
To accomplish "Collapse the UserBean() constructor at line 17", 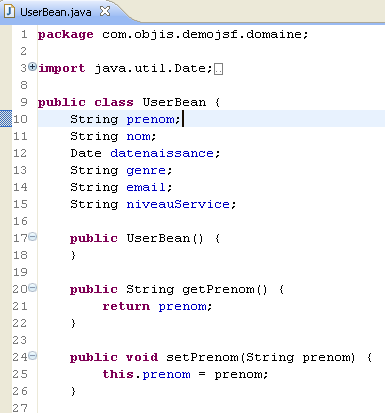I will click(32, 237).
